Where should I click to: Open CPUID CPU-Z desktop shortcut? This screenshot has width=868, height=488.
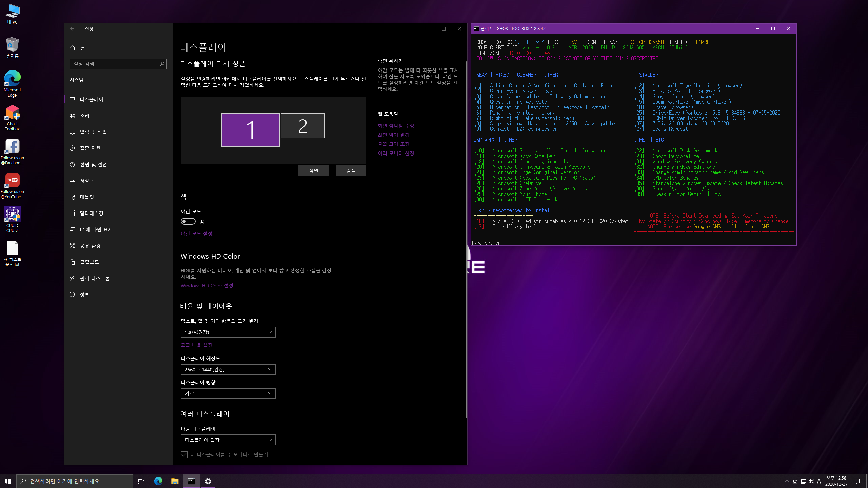pos(12,219)
